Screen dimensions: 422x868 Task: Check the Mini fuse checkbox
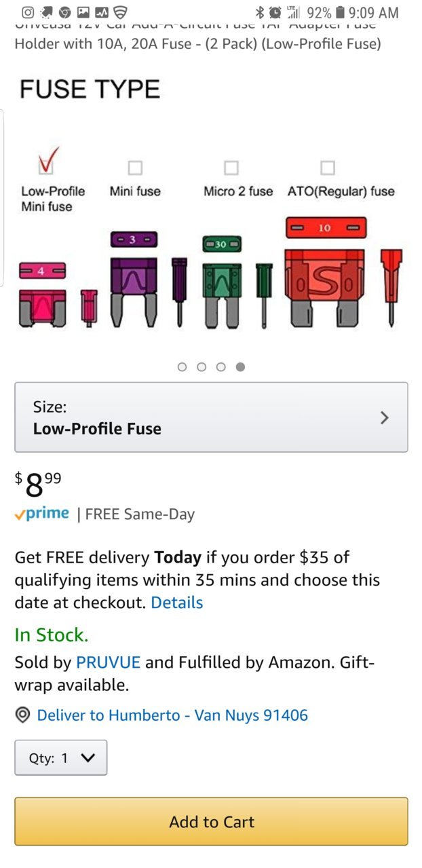coord(136,167)
